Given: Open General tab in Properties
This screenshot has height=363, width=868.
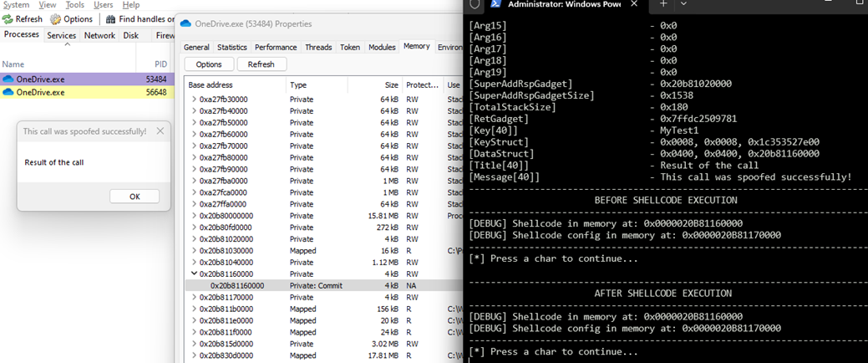Looking at the screenshot, I should coord(196,47).
